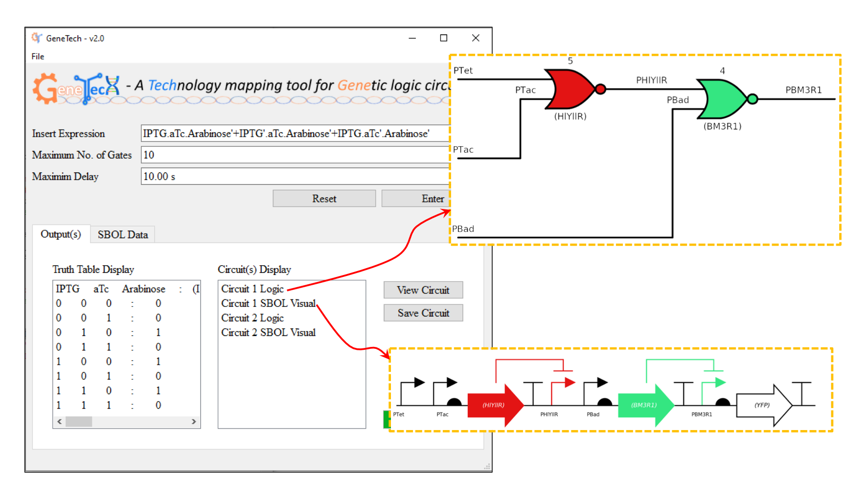Click the truth table right scroll arrow
Screen dimensions: 868x480
click(x=194, y=421)
